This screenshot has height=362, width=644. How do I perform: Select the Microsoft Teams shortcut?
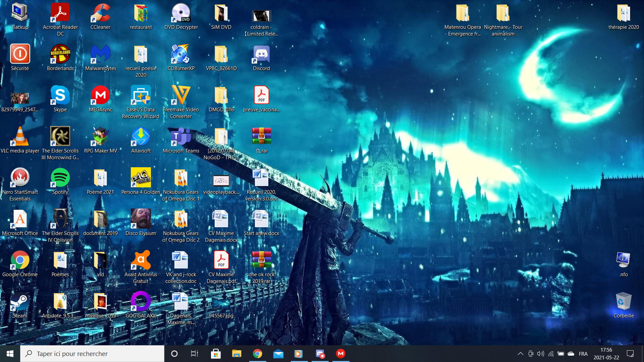181,140
